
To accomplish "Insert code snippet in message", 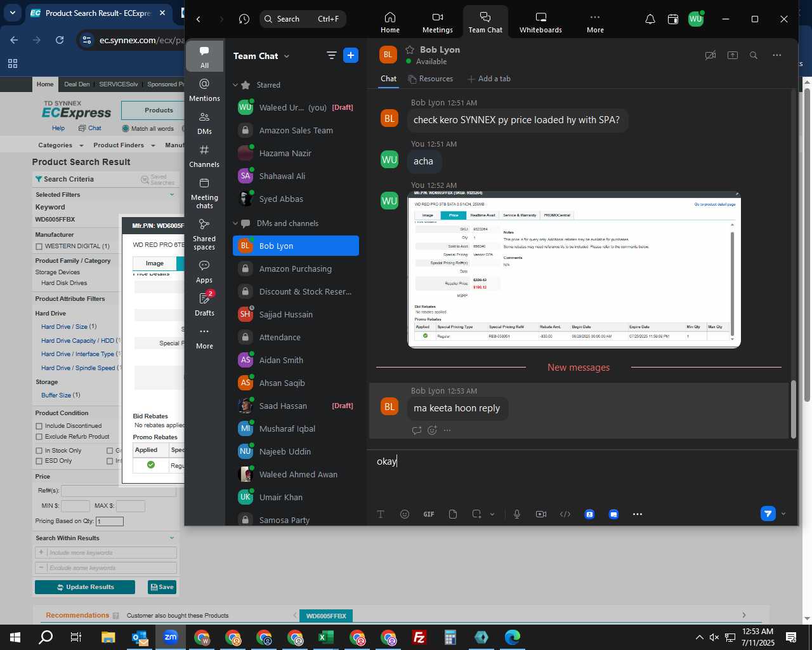I will [565, 514].
